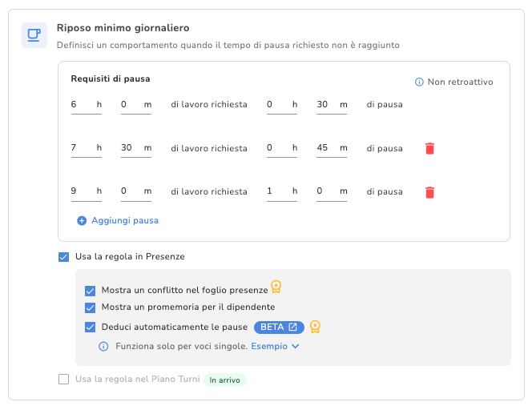The height and width of the screenshot is (410, 532).
Task: Delete the 9h break requirement row
Action: click(x=430, y=192)
